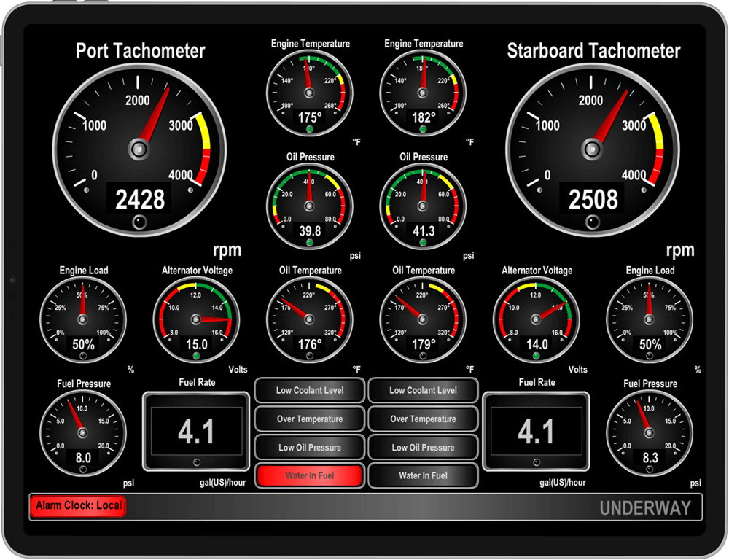This screenshot has width=729, height=560.
Task: Tap the left Engine Load gauge
Action: click(x=82, y=319)
